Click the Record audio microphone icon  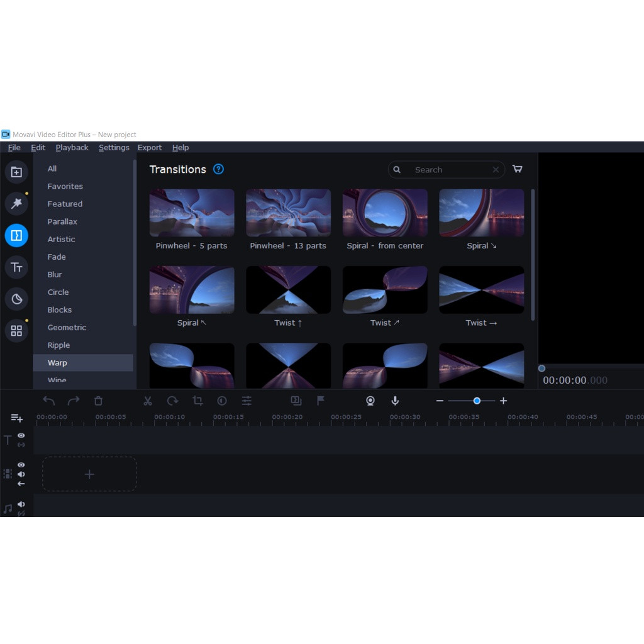tap(395, 401)
